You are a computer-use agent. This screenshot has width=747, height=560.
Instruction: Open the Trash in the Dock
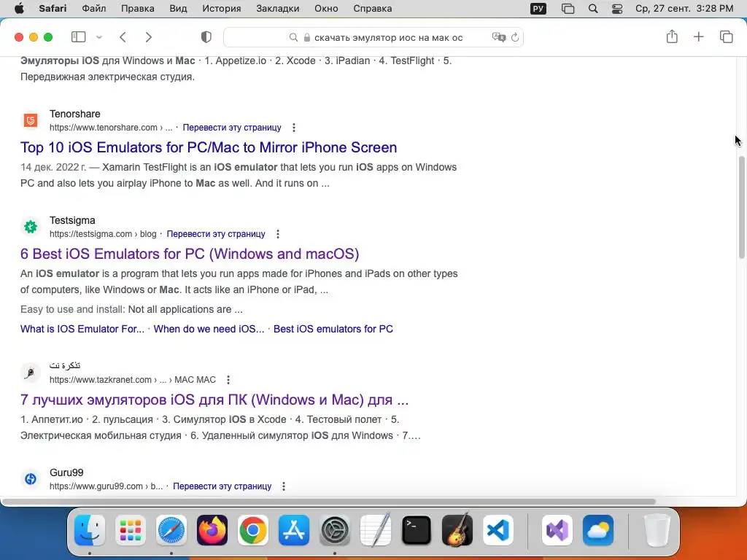coord(657,530)
